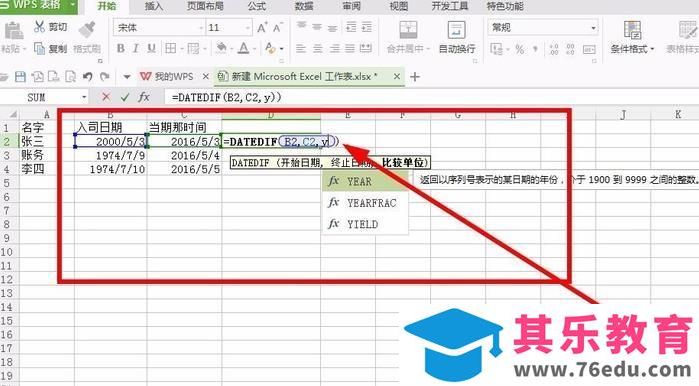
Task: Click the cell borders icon
Action: [x=170, y=48]
